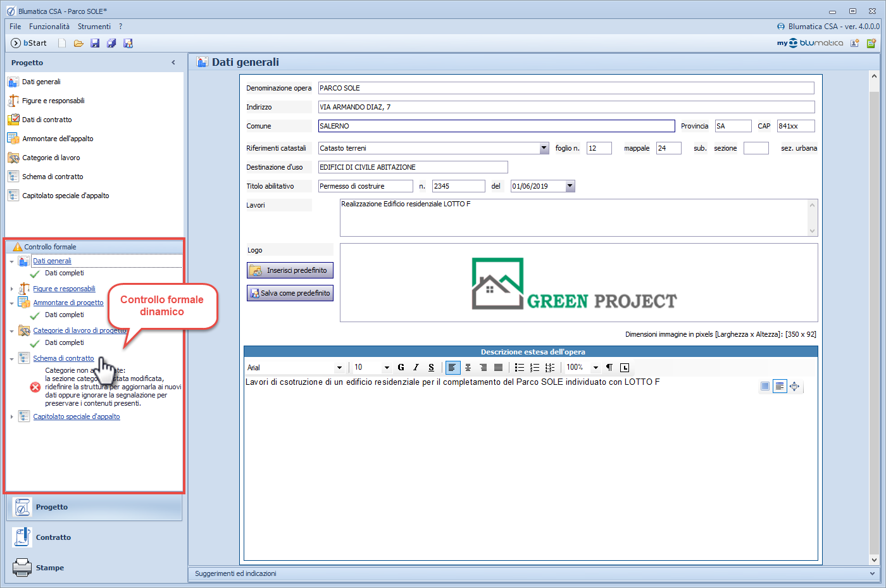Open the bStart launcher
Viewport: 886px width, 588px height.
tap(29, 43)
